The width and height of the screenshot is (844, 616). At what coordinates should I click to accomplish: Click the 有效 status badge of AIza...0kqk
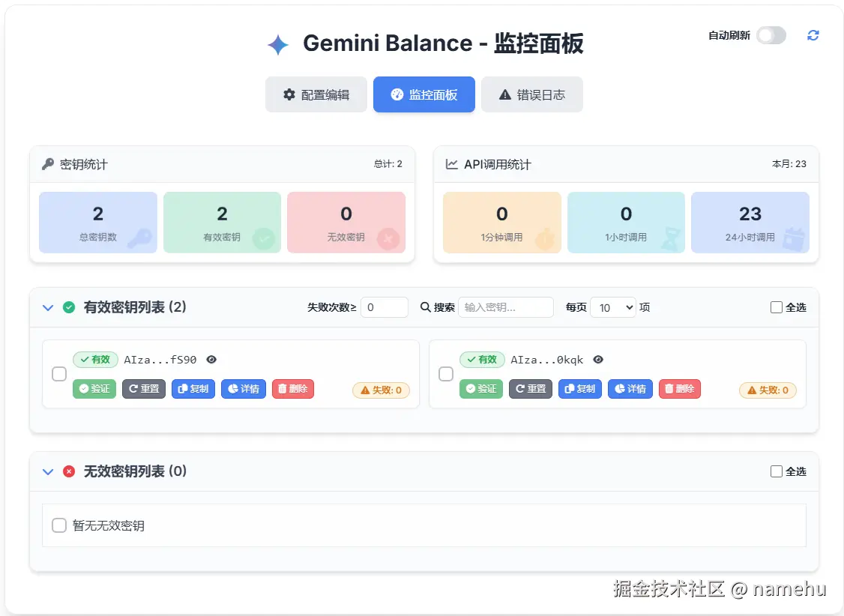[482, 360]
